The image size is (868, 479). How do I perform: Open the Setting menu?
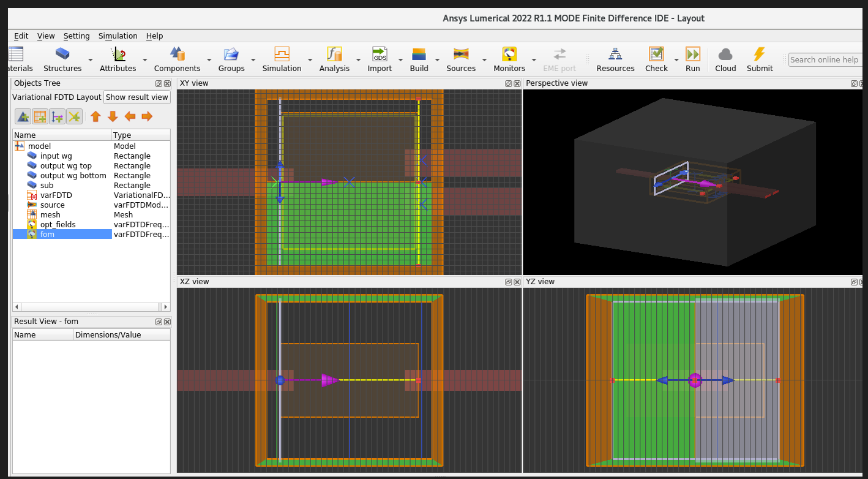pos(77,36)
